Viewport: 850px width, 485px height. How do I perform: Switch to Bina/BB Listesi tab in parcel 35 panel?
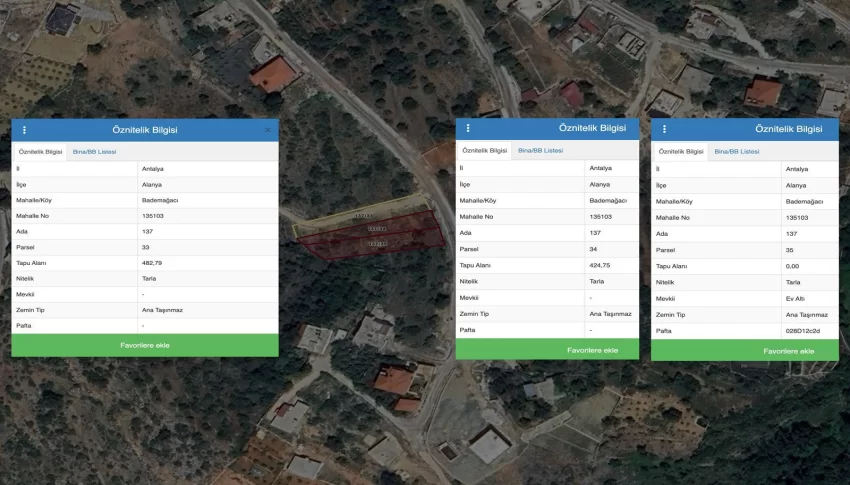[735, 151]
